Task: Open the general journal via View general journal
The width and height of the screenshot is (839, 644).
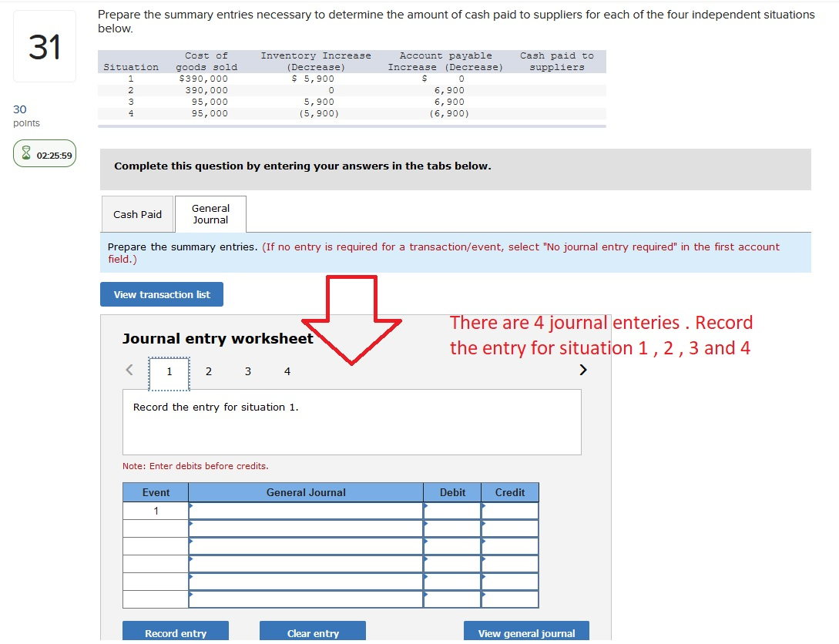Action: [526, 633]
